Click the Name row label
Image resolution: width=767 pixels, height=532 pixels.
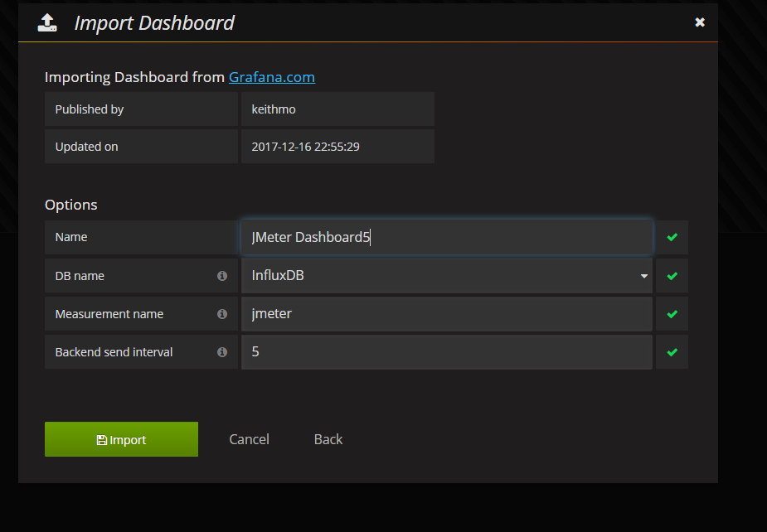[71, 237]
